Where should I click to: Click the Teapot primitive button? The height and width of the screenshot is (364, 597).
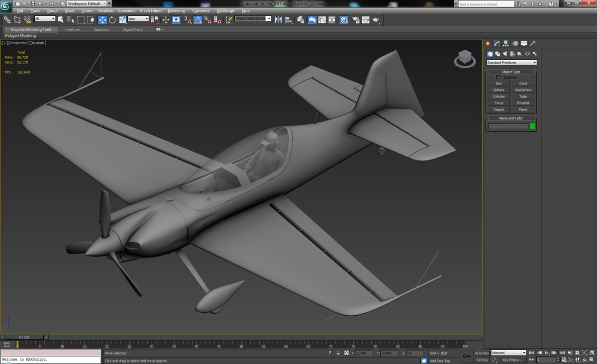(x=498, y=109)
